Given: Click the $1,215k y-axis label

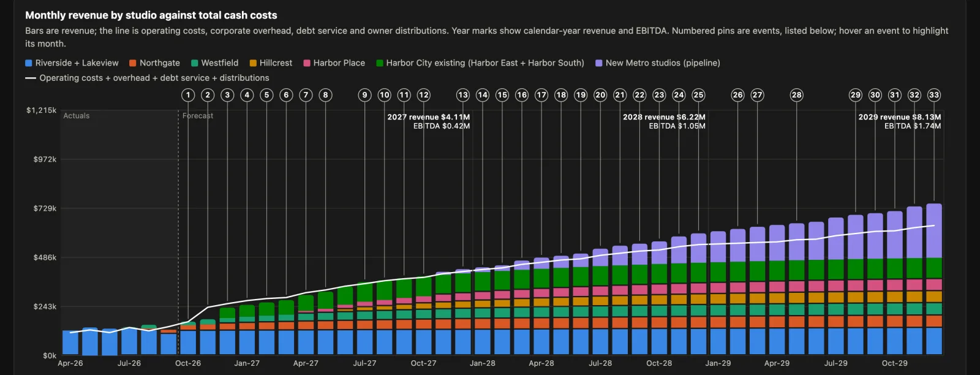Looking at the screenshot, I should pos(42,110).
